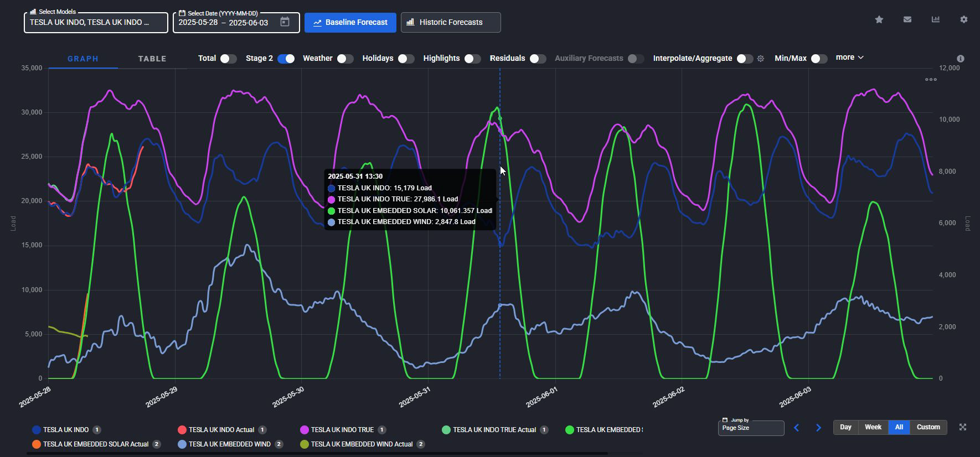Screen dimensions: 980x457
Task: Select the All range option
Action: click(899, 427)
